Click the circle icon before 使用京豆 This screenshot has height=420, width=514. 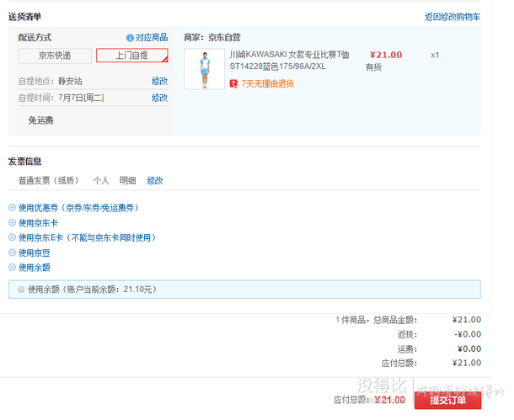[12, 253]
